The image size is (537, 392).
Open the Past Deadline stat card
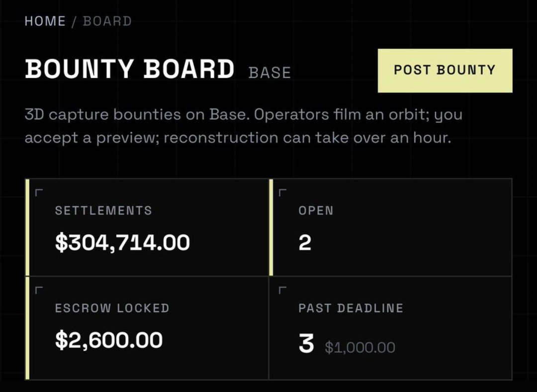[390, 328]
